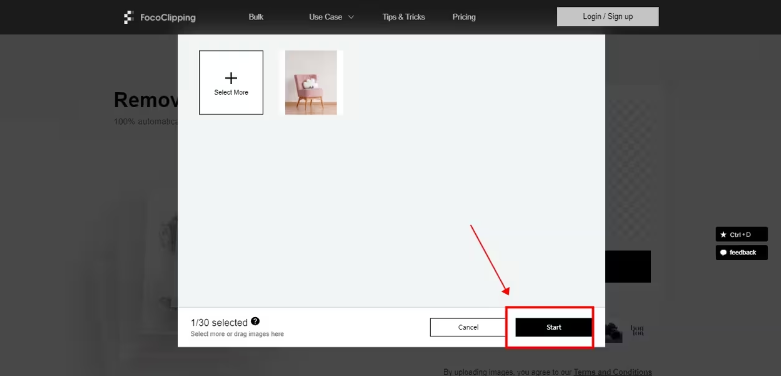
Task: Open the Bulk menu item
Action: [256, 17]
